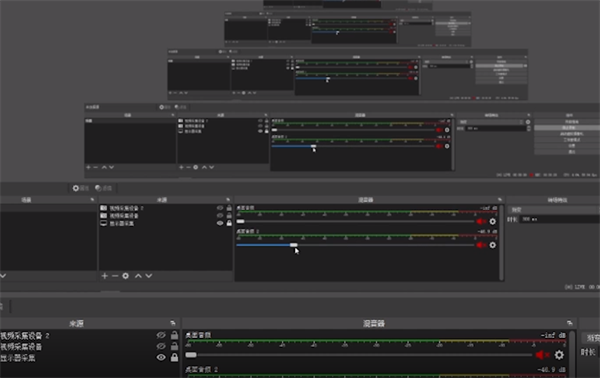
Task: Hide the foreground 显示器采集 source via eye icon
Action: [x=161, y=357]
